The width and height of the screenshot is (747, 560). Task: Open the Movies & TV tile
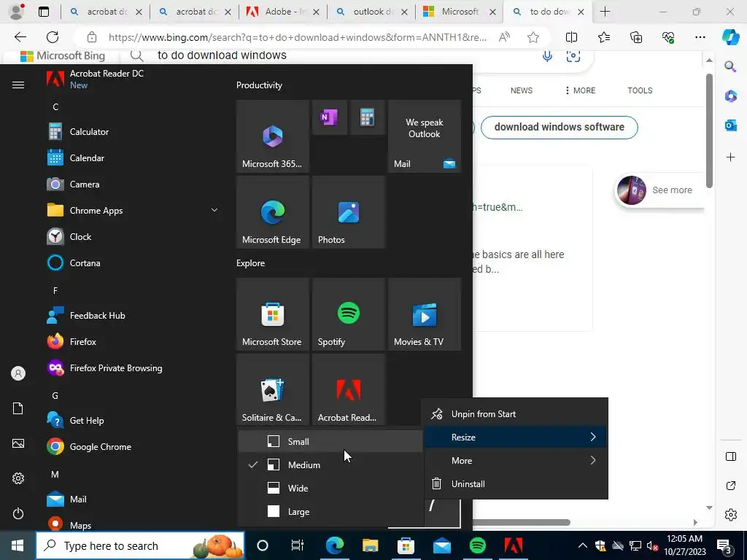[425, 314]
